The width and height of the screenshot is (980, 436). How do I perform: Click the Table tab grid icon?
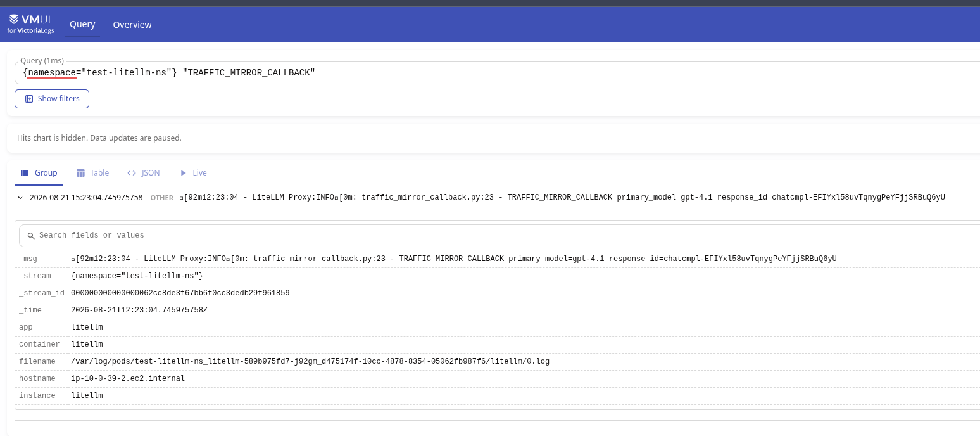pyautogui.click(x=80, y=173)
